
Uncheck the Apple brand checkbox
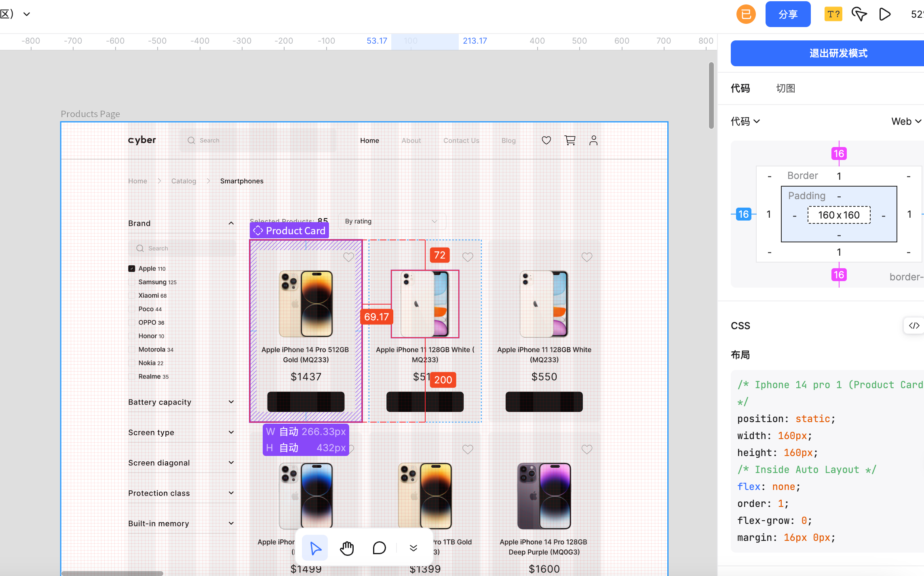(x=131, y=269)
